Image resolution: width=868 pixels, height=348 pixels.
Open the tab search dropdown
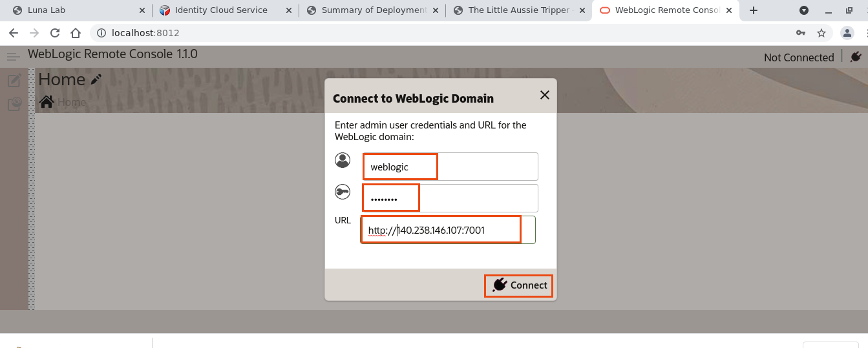pos(803,10)
